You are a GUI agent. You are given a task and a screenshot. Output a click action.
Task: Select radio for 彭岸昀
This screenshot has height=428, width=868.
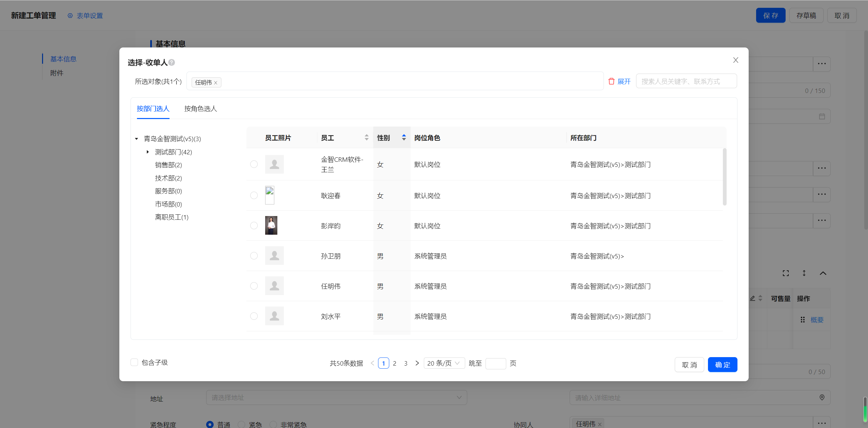pos(254,226)
